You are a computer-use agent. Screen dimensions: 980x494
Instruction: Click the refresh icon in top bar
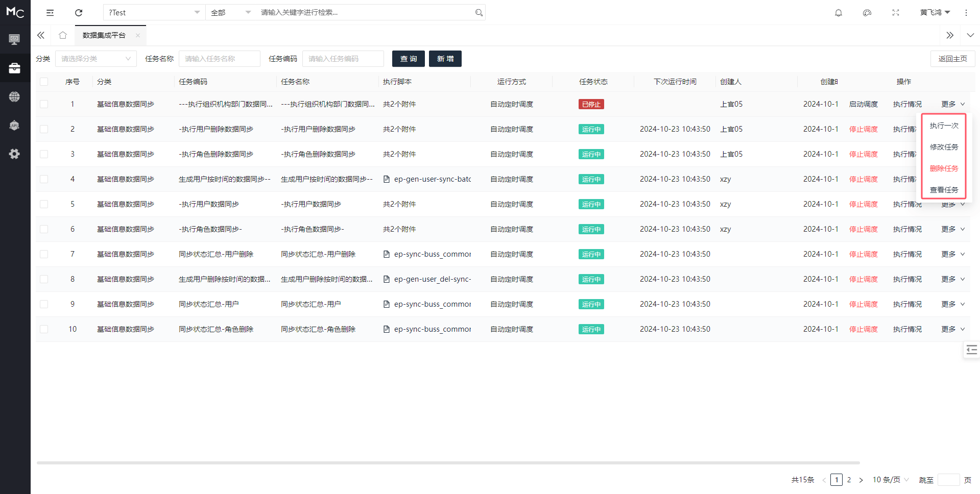79,13
